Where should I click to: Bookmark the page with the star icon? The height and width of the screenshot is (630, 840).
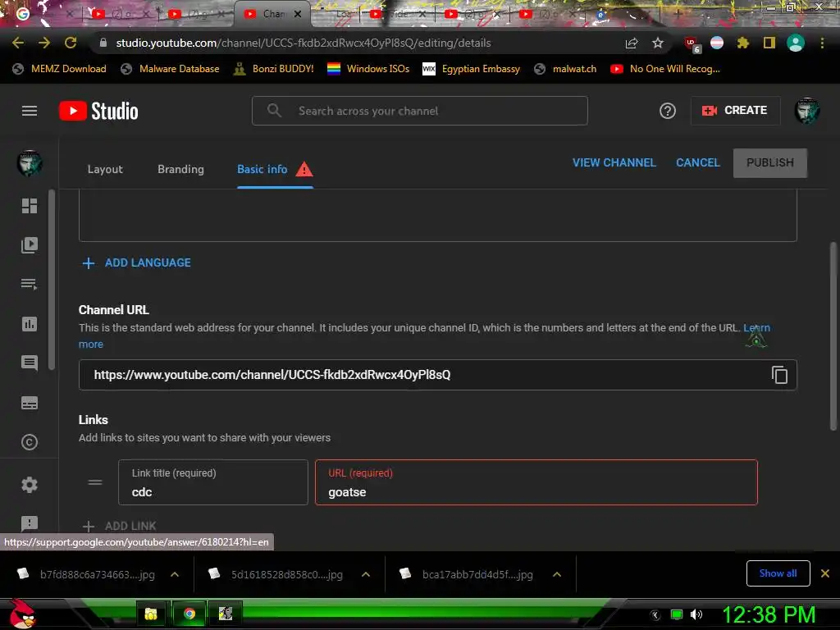658,43
